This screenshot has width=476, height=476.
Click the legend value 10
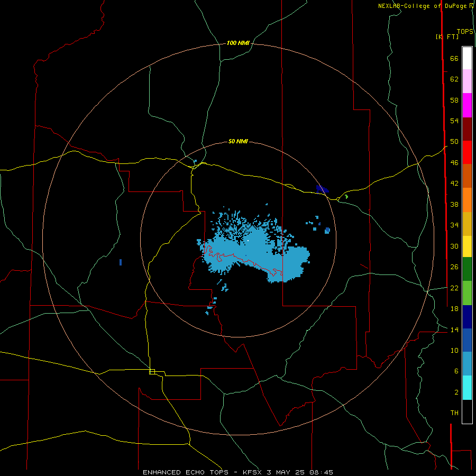(454, 351)
